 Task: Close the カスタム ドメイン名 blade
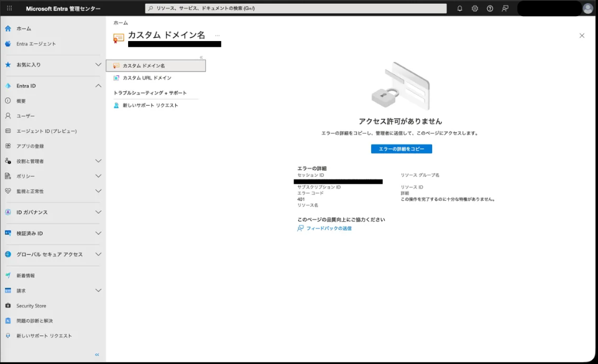pyautogui.click(x=582, y=35)
